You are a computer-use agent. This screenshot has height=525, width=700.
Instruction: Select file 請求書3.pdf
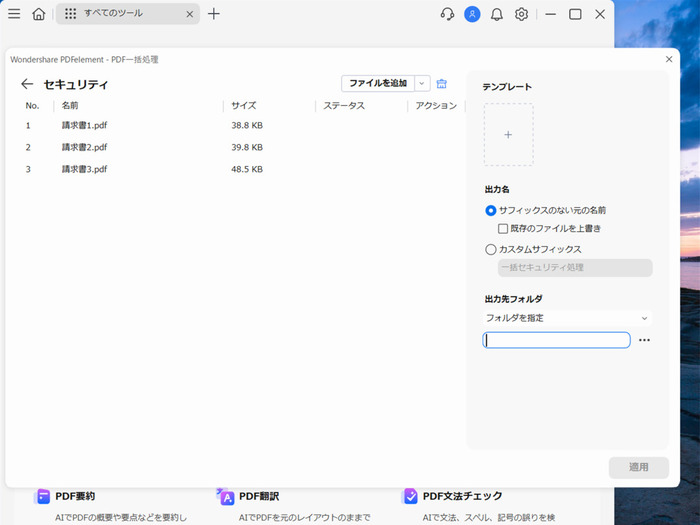tap(84, 169)
